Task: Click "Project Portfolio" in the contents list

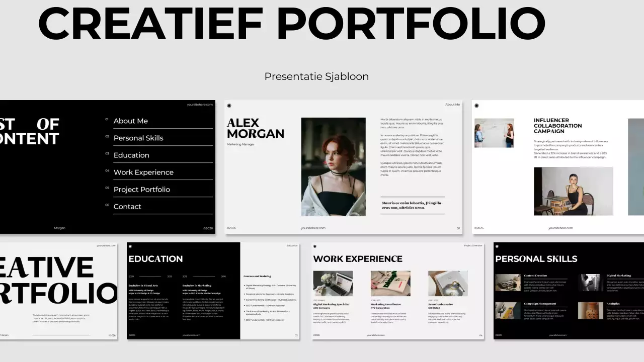Action: [x=141, y=189]
